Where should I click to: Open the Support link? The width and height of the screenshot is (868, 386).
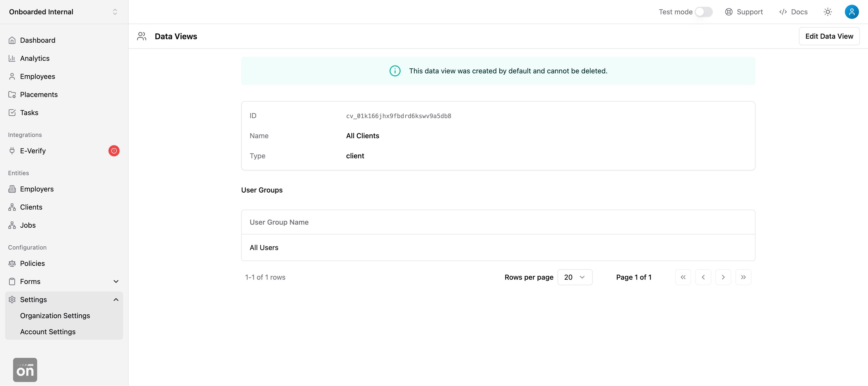744,12
